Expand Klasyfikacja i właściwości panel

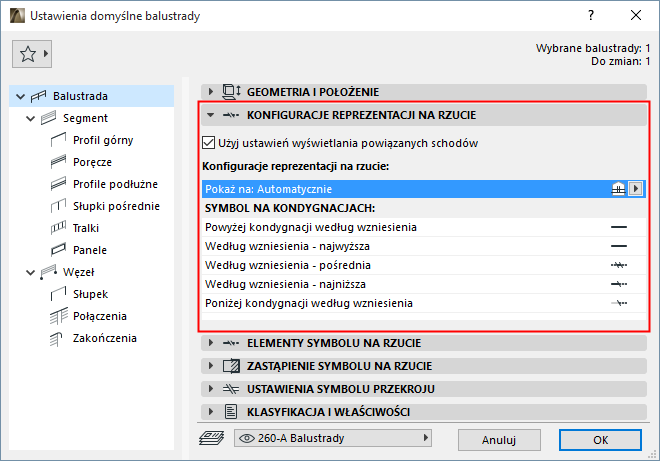coord(211,411)
